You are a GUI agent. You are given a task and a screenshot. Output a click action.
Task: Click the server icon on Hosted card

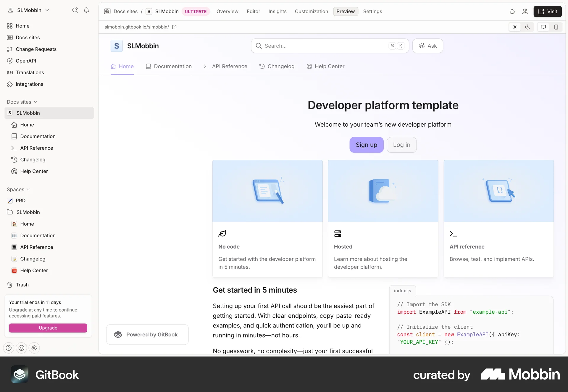coord(338,234)
